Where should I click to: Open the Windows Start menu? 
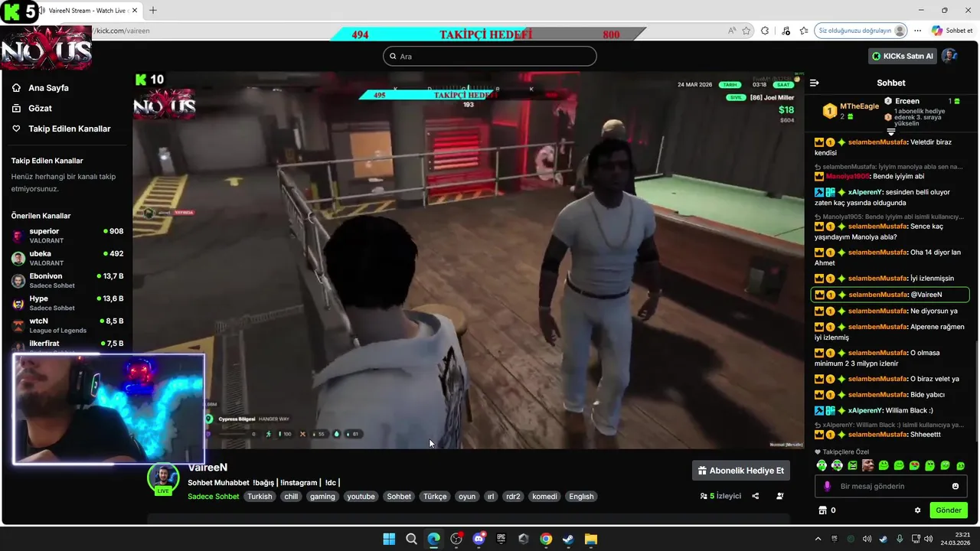click(x=389, y=539)
